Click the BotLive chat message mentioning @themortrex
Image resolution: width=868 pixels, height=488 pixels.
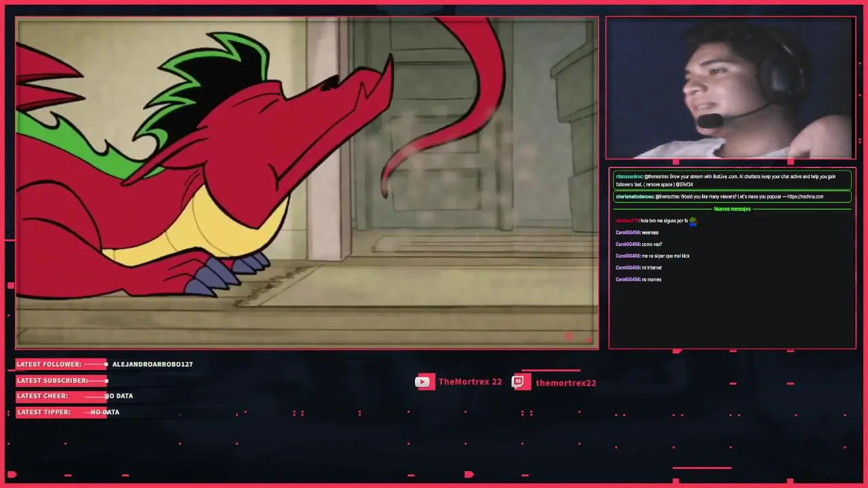pyautogui.click(x=732, y=180)
